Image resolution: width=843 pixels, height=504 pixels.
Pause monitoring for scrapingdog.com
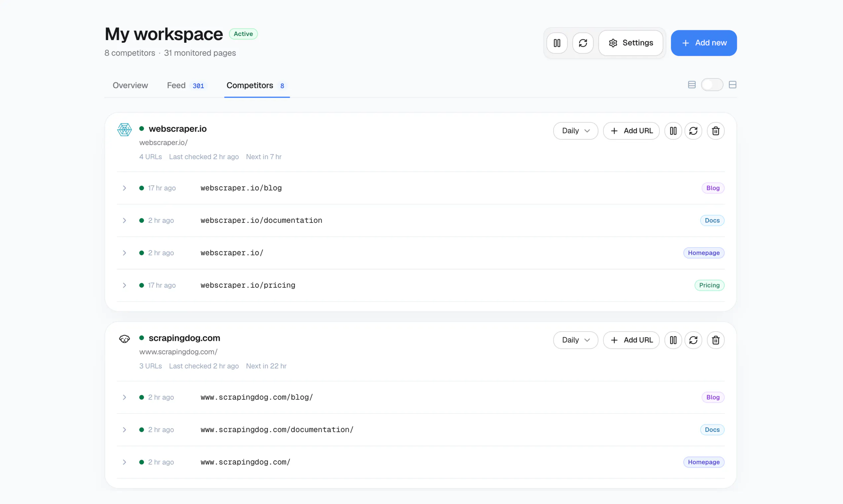pyautogui.click(x=673, y=340)
